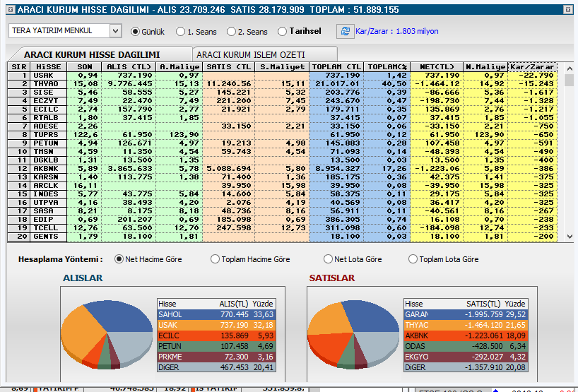Select the ADESE stock row

point(282,126)
